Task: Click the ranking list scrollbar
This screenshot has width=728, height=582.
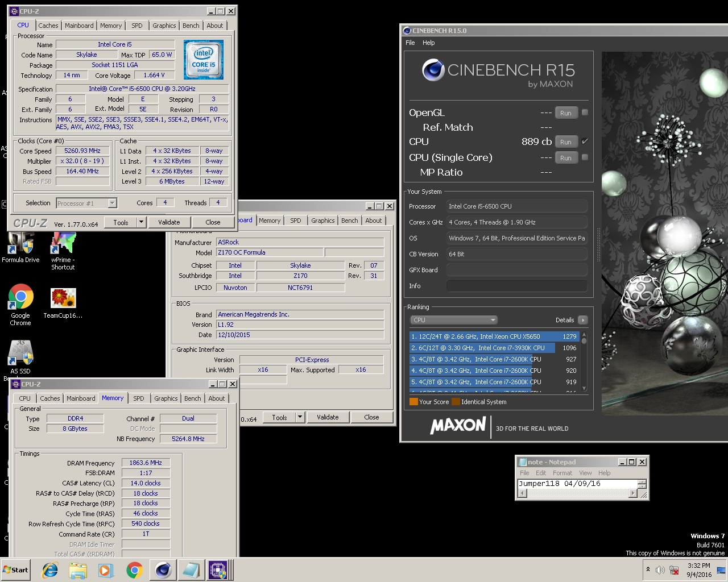Action: [x=583, y=361]
